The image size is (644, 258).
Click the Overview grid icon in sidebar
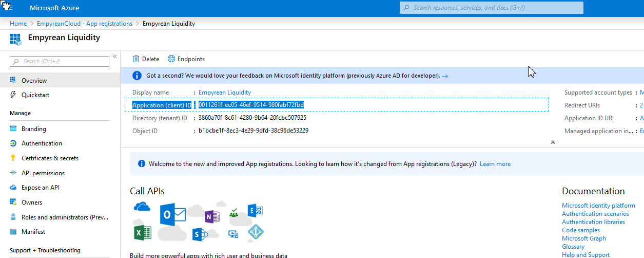coord(13,80)
